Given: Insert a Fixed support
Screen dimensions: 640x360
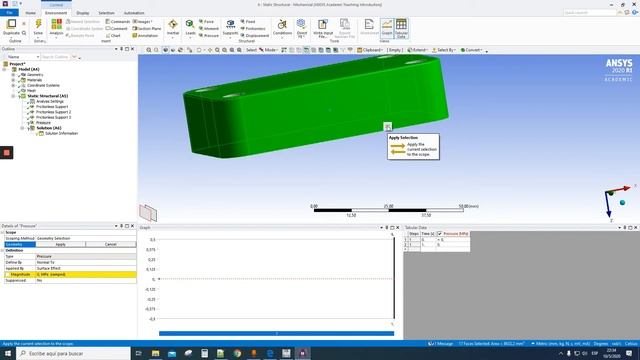Looking at the screenshot, I should tap(248, 21).
